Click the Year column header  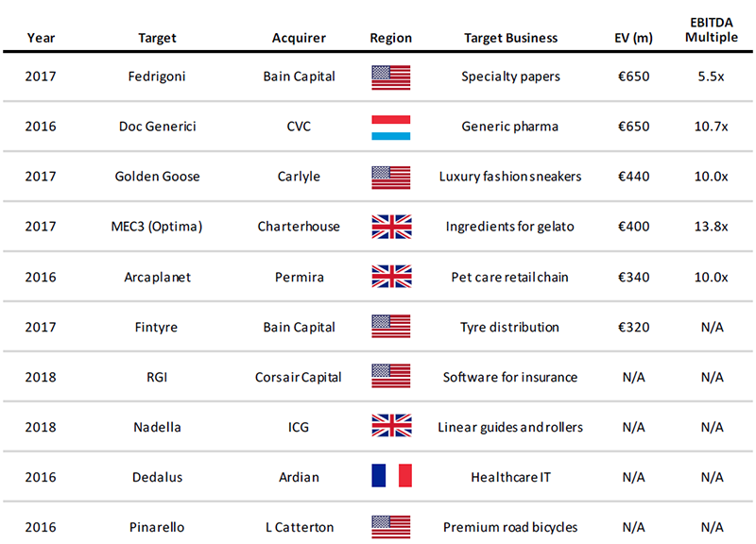pyautogui.click(x=41, y=39)
